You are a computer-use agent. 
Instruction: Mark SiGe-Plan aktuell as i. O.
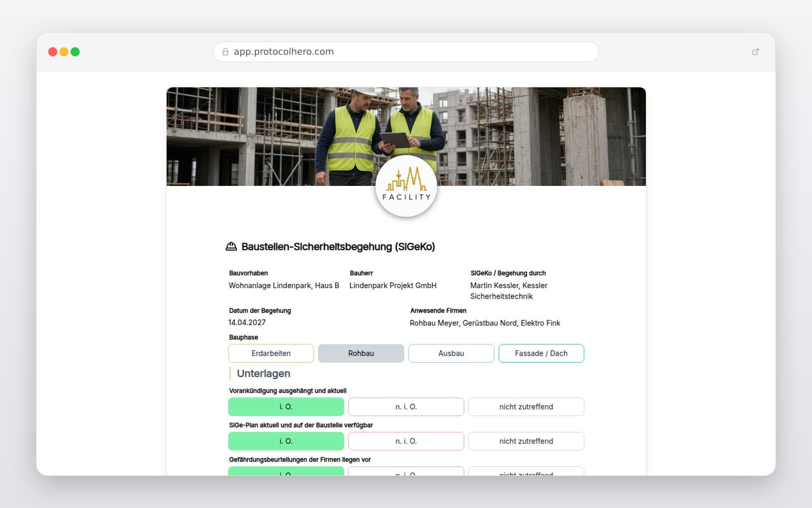tap(286, 441)
